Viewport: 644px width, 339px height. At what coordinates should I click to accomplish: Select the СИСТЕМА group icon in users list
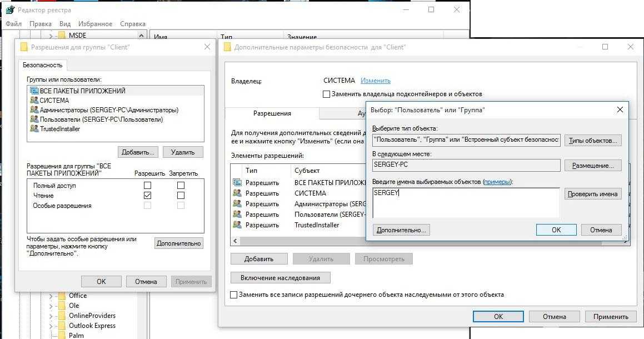(x=34, y=101)
